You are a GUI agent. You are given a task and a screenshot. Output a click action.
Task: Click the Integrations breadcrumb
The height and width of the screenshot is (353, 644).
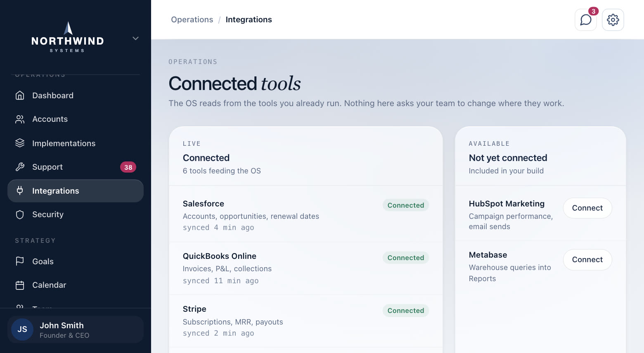click(x=249, y=19)
